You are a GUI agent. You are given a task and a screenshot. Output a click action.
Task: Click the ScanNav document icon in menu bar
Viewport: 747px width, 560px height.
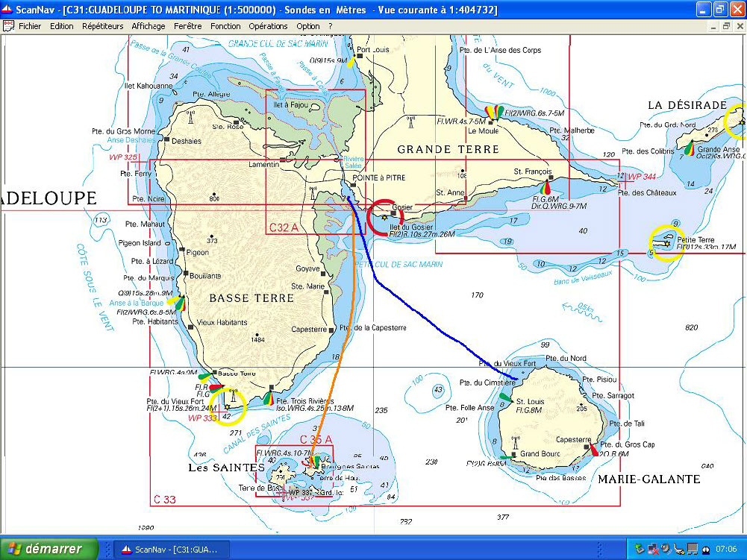pos(8,26)
